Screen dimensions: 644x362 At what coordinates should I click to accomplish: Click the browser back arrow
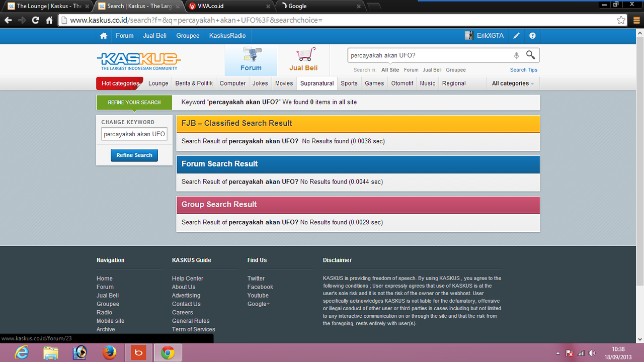click(8, 20)
